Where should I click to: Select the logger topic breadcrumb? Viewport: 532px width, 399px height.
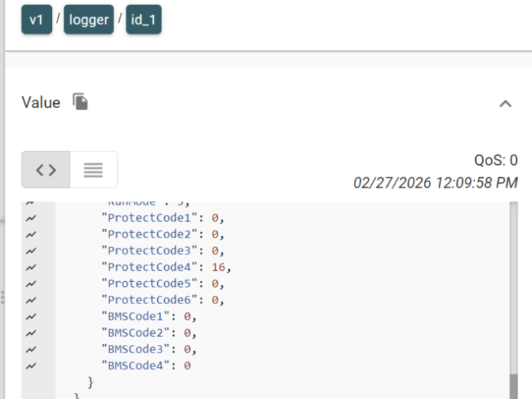pos(89,19)
